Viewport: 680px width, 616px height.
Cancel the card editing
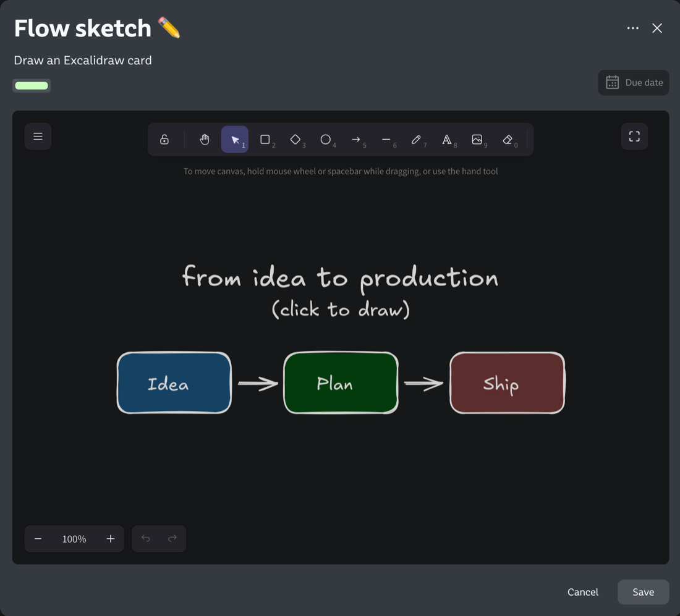coord(582,592)
